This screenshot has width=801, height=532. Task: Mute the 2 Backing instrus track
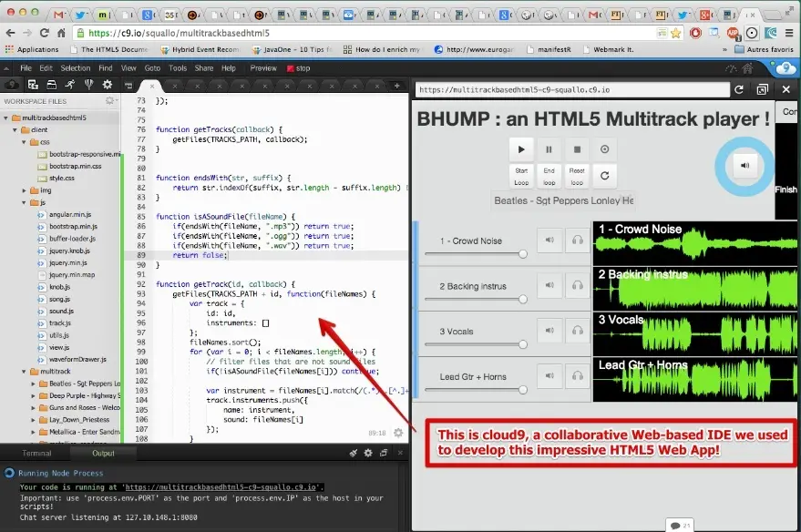coord(549,285)
